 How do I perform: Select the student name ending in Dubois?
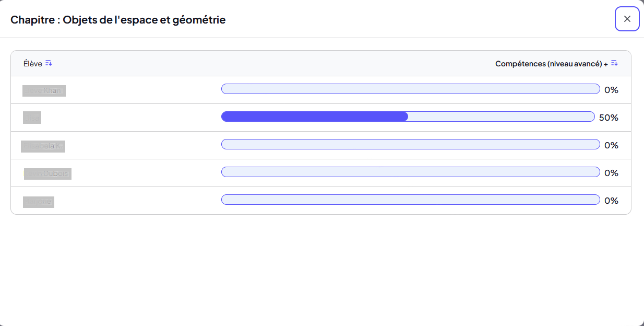coord(47,173)
